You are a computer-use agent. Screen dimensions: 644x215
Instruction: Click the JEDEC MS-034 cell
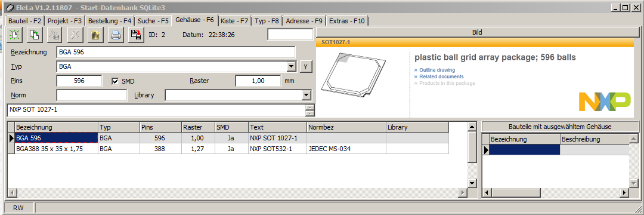pyautogui.click(x=346, y=149)
